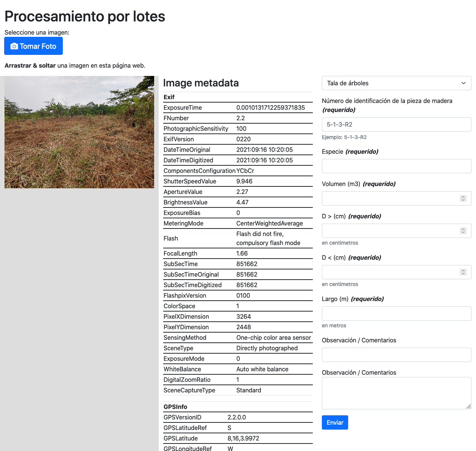The height and width of the screenshot is (451, 476).
Task: Click the ShutterSpeedValue 9.946 value
Action: [x=244, y=181]
